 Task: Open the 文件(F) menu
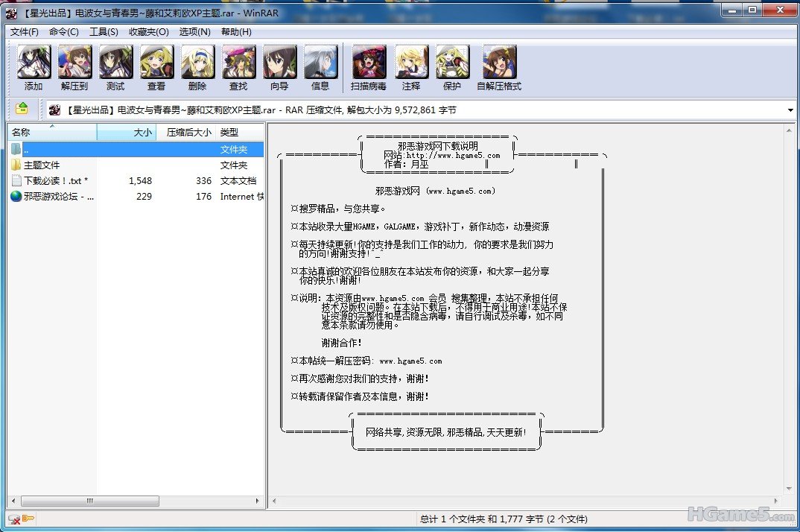click(25, 31)
